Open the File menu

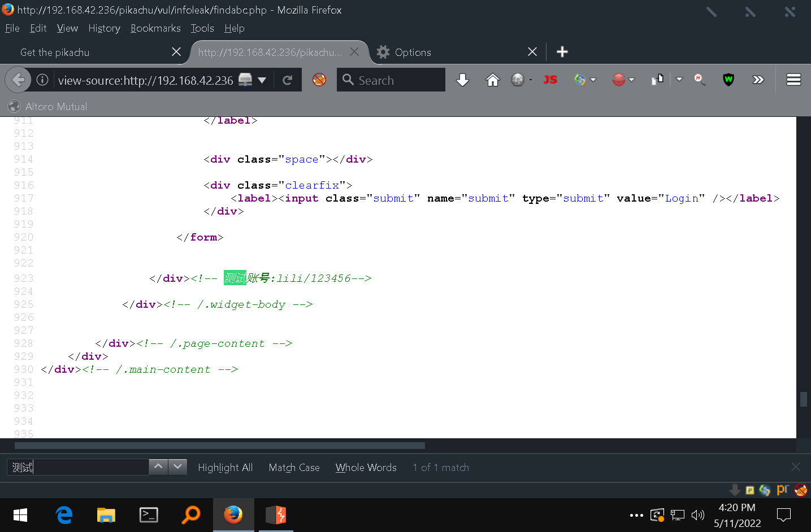coord(12,28)
